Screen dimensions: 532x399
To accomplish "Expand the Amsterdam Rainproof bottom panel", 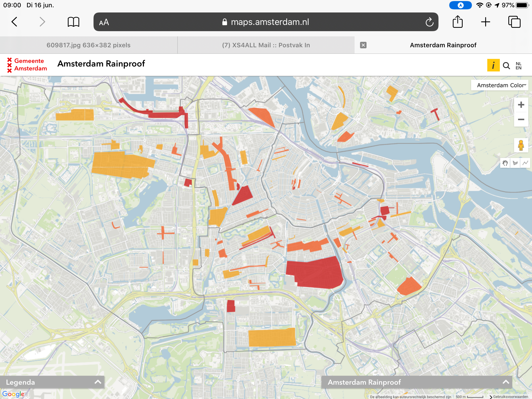I will (417, 382).
